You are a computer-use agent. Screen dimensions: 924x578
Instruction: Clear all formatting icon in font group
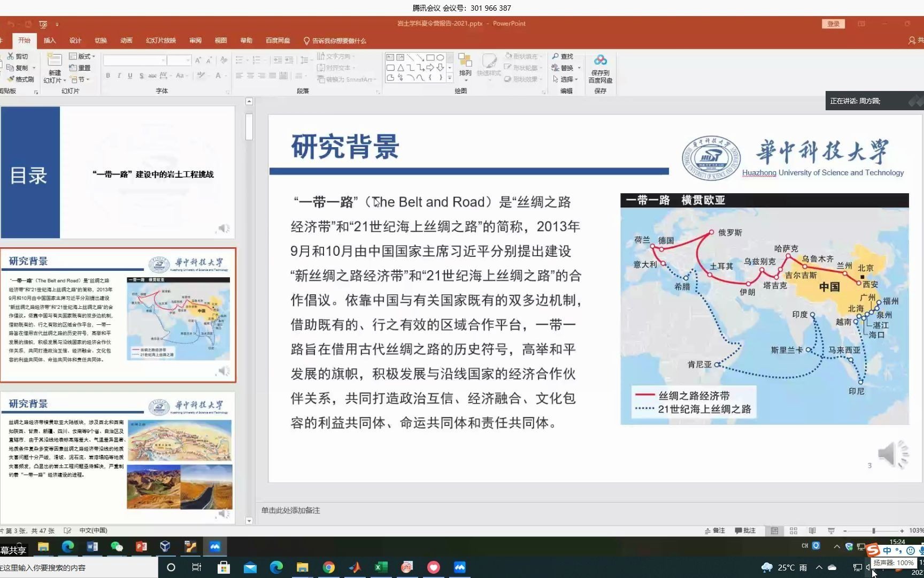pos(224,60)
